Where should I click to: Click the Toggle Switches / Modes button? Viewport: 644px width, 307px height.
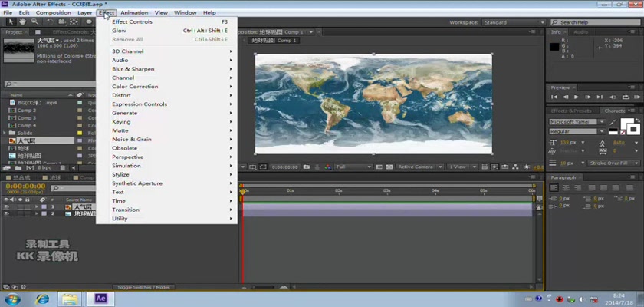coord(143,287)
